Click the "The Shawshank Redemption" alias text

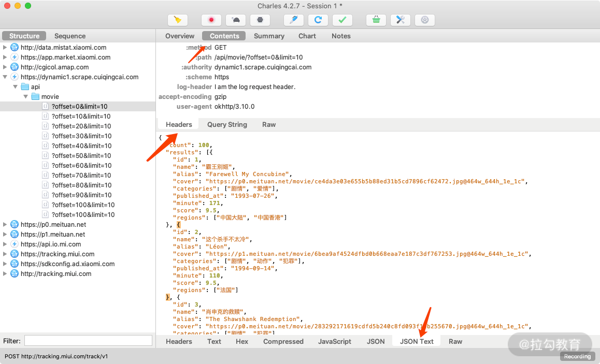[254, 319]
